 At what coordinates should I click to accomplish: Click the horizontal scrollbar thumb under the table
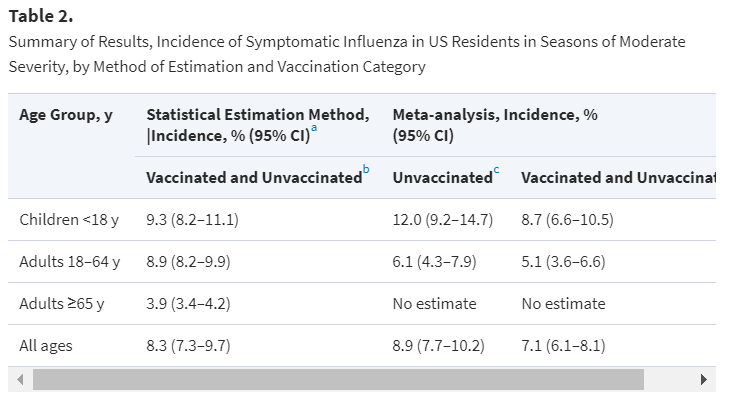click(x=338, y=379)
